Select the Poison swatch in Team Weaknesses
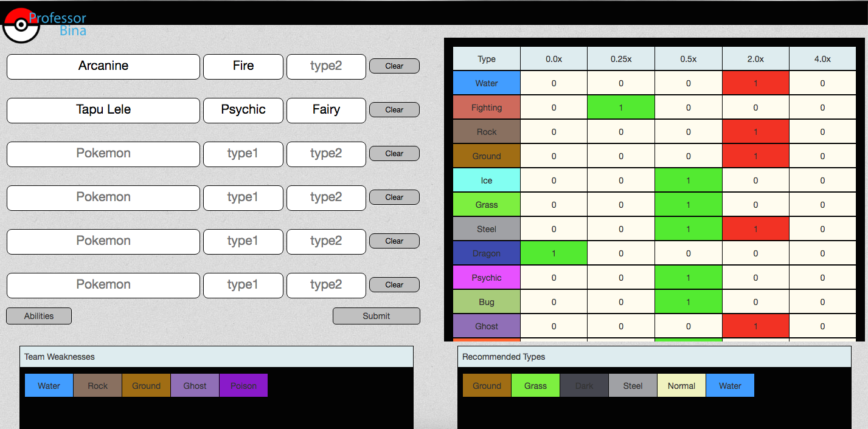 coord(243,386)
